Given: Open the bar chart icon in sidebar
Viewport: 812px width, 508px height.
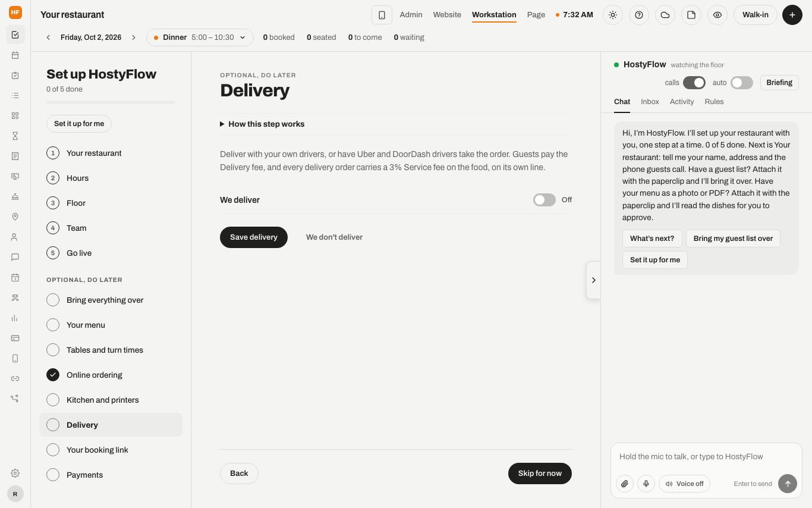Looking at the screenshot, I should coord(15,318).
